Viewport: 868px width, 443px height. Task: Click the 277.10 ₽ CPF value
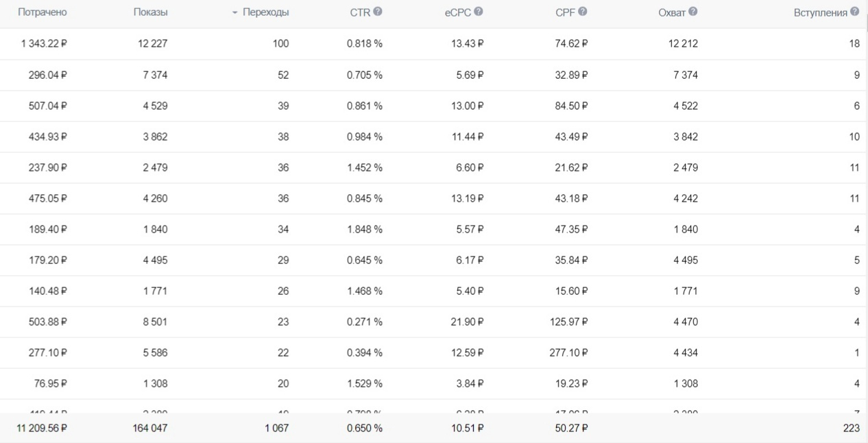click(568, 352)
